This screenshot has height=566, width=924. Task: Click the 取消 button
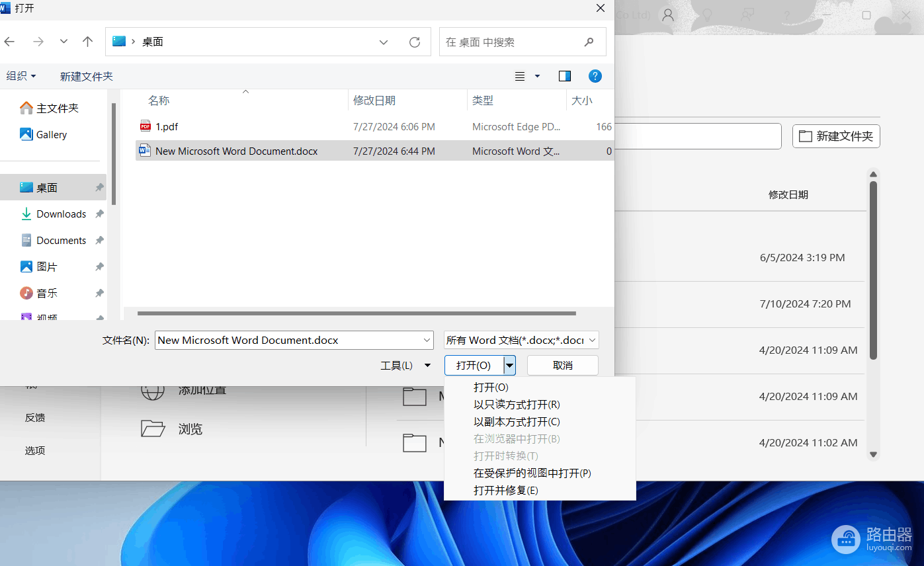(x=563, y=365)
